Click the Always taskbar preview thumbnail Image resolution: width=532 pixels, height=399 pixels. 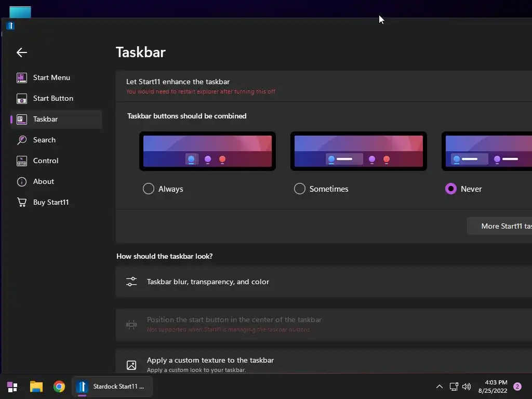(207, 151)
